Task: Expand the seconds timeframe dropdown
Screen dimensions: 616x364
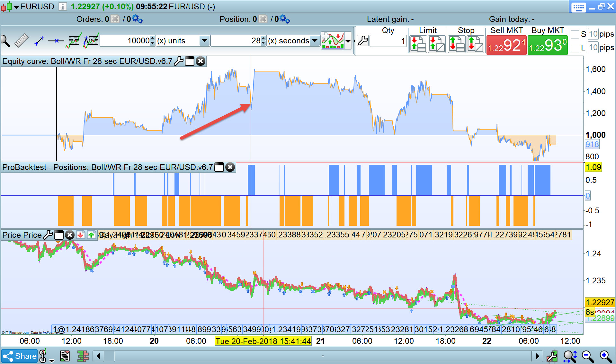Action: click(x=315, y=41)
